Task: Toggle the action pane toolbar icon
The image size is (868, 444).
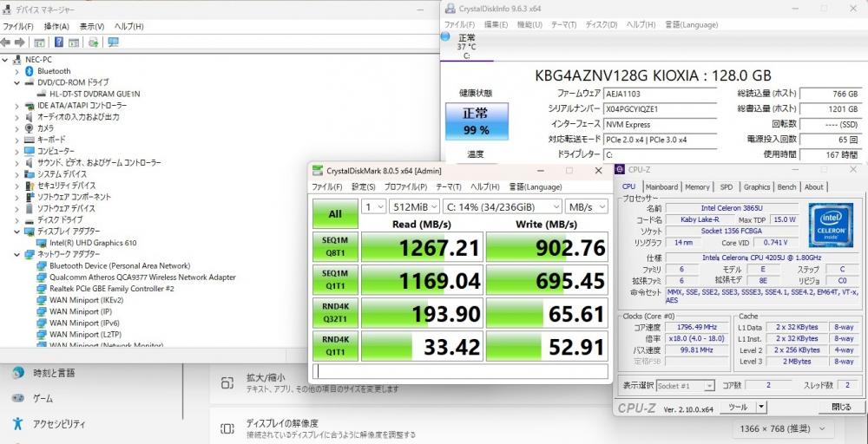Action: tap(74, 42)
